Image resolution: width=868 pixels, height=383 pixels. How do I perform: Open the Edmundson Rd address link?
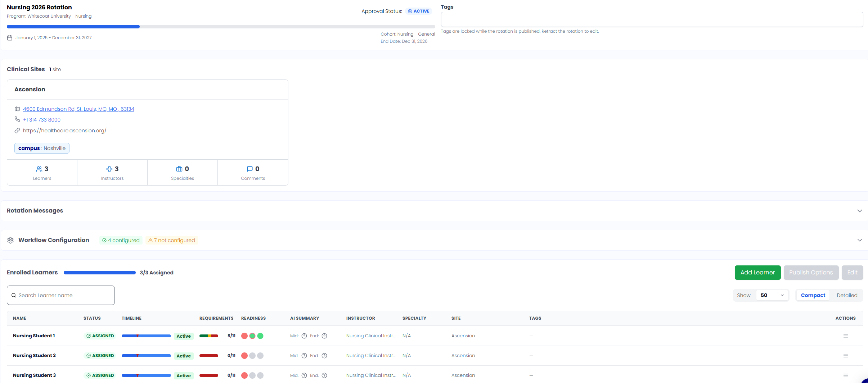(78, 109)
